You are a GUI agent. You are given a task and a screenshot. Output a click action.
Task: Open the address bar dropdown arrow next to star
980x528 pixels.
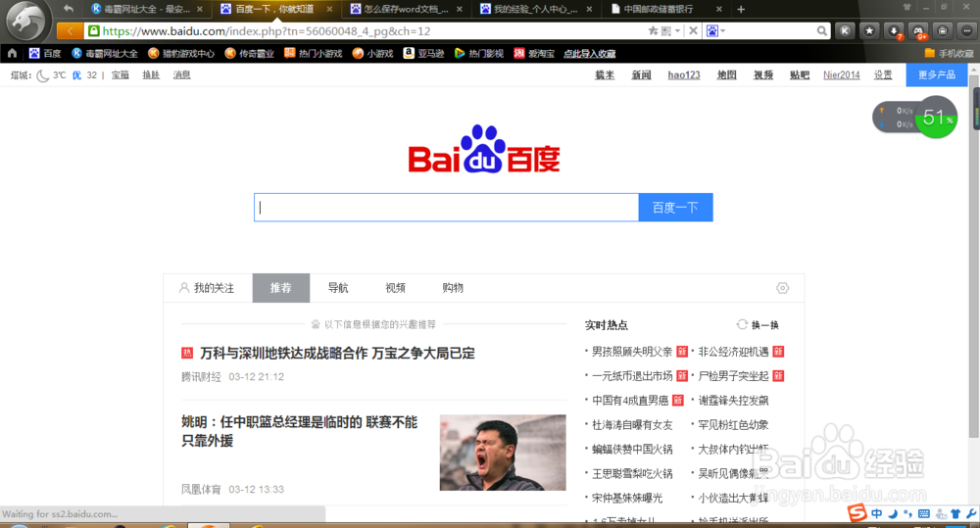tap(677, 30)
